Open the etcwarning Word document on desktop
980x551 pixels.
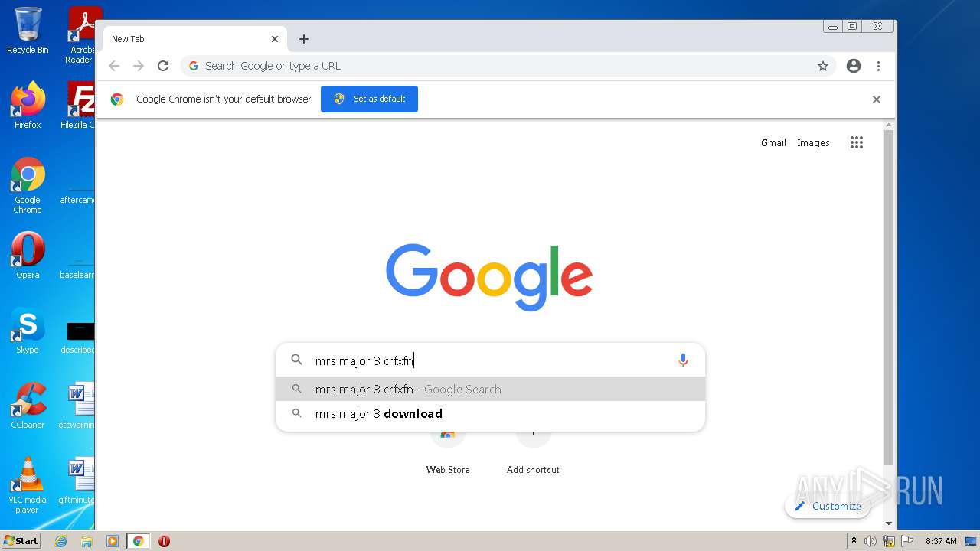77,406
